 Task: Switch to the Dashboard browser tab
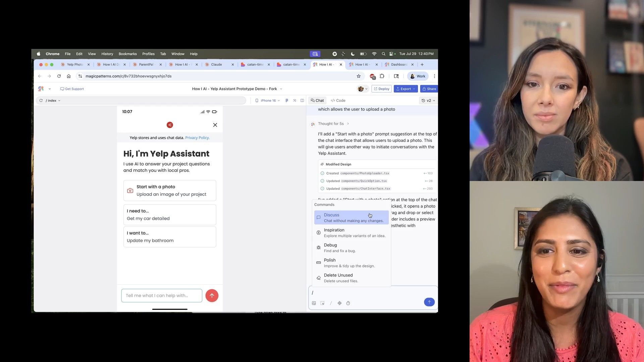(399, 64)
